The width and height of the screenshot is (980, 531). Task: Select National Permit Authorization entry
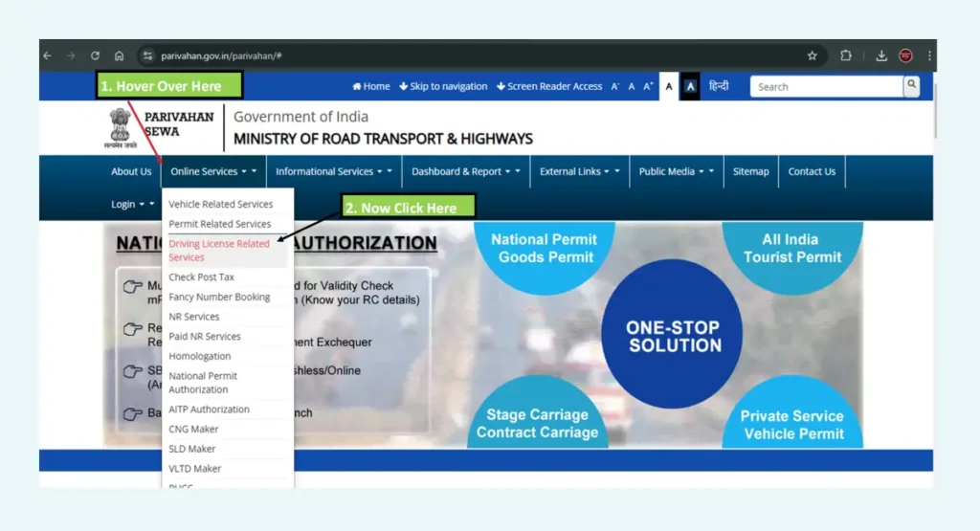coord(203,383)
